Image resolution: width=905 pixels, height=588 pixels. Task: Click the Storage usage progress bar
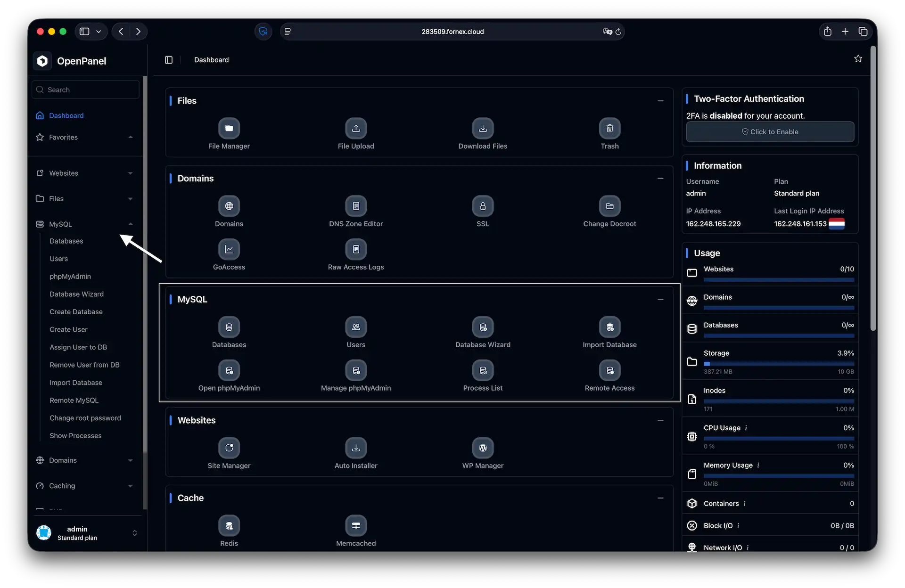tap(778, 363)
